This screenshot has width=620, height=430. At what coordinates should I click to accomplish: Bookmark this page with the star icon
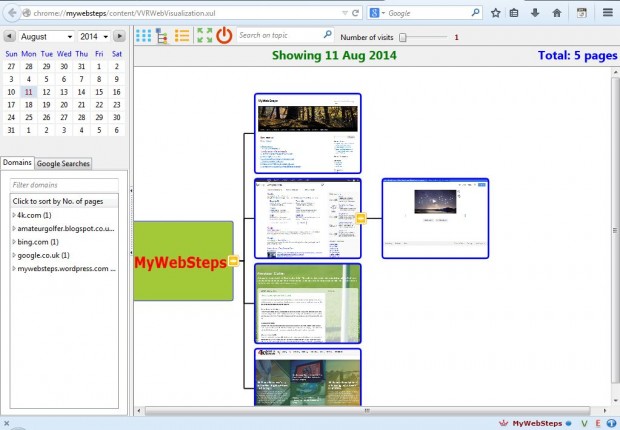click(495, 13)
